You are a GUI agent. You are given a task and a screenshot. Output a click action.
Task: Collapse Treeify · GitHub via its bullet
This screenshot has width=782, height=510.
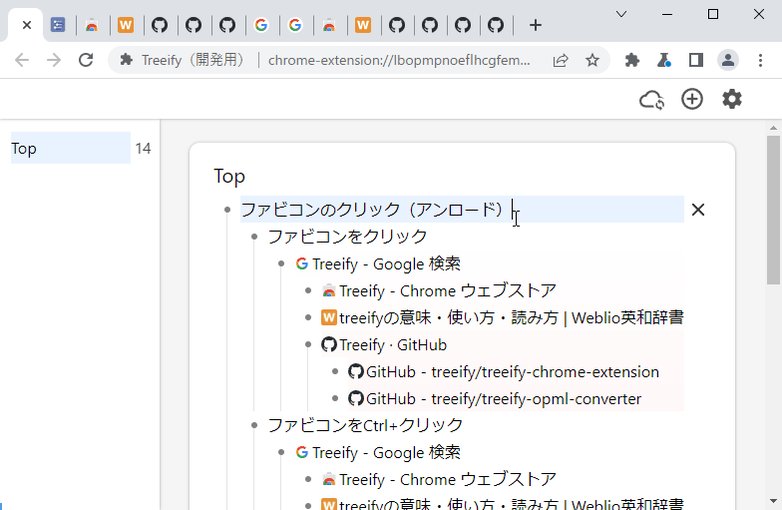click(308, 344)
